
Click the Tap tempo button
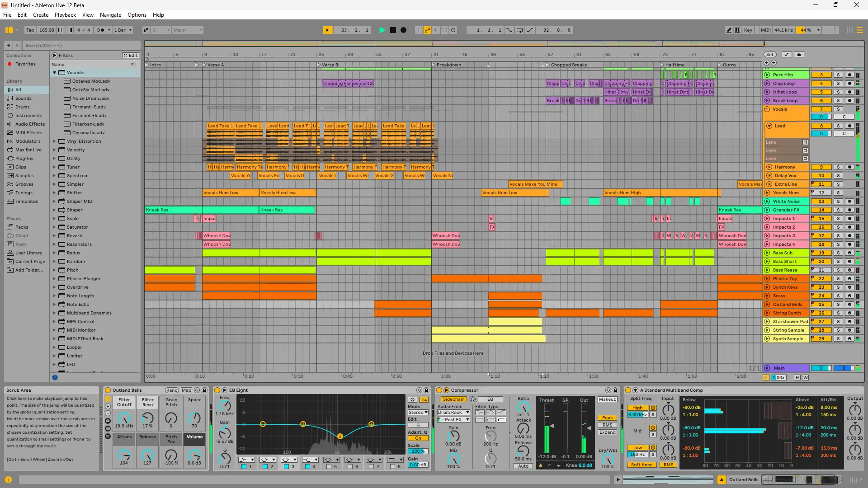(x=30, y=30)
